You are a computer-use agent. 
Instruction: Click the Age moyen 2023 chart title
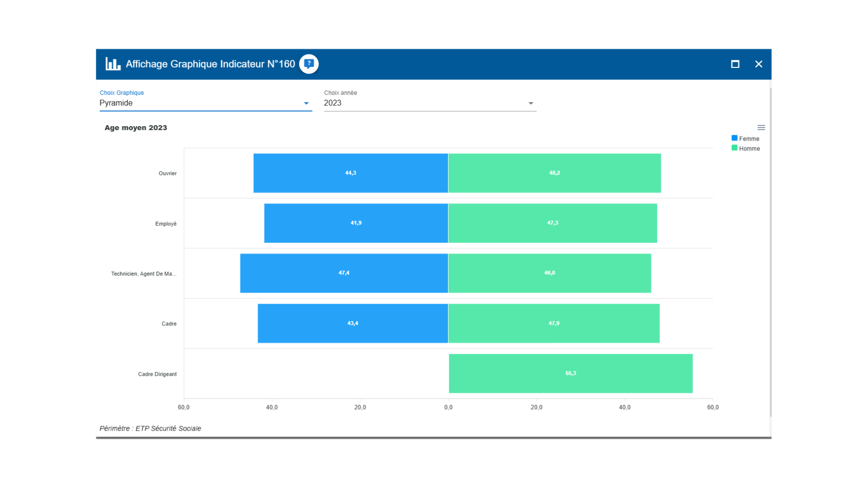tap(136, 128)
